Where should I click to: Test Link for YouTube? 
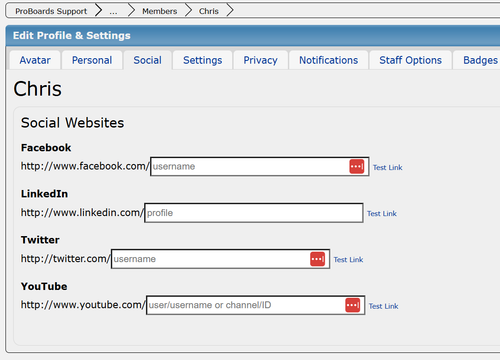click(x=383, y=306)
